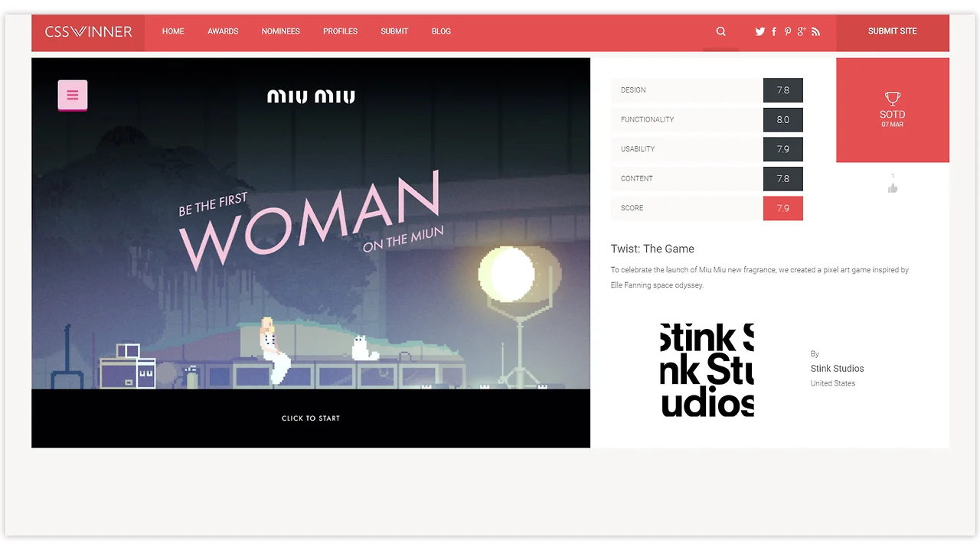980x550 pixels.
Task: Click the 'United States' text
Action: point(833,383)
